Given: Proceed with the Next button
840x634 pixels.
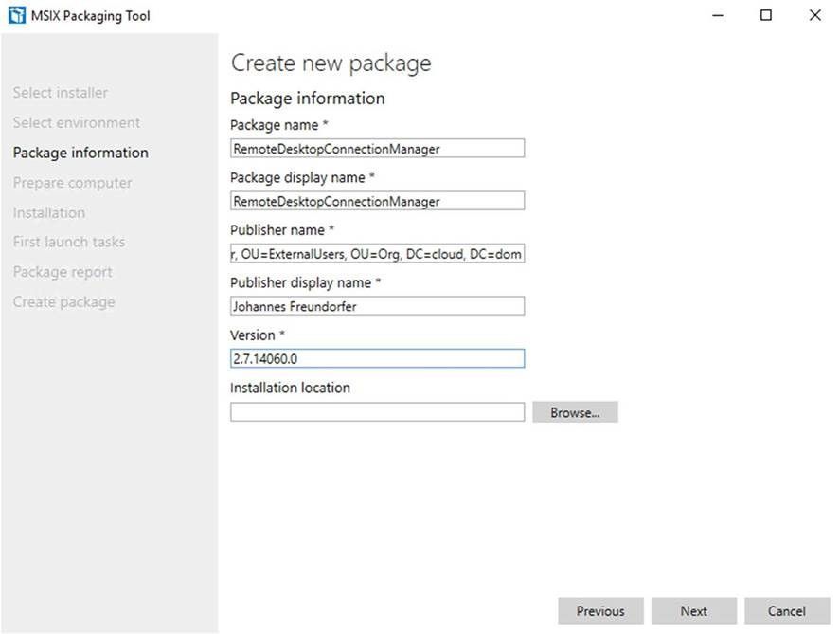Looking at the screenshot, I should coord(694,611).
